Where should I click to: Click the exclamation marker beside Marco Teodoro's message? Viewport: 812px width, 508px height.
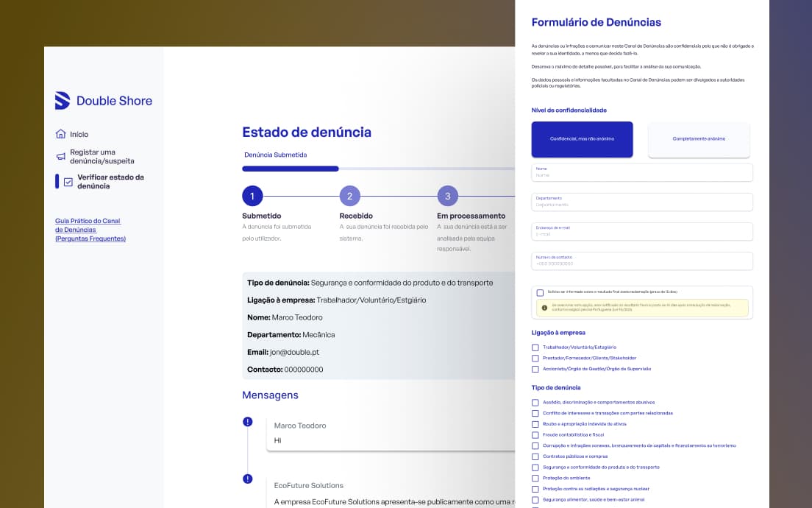(246, 423)
